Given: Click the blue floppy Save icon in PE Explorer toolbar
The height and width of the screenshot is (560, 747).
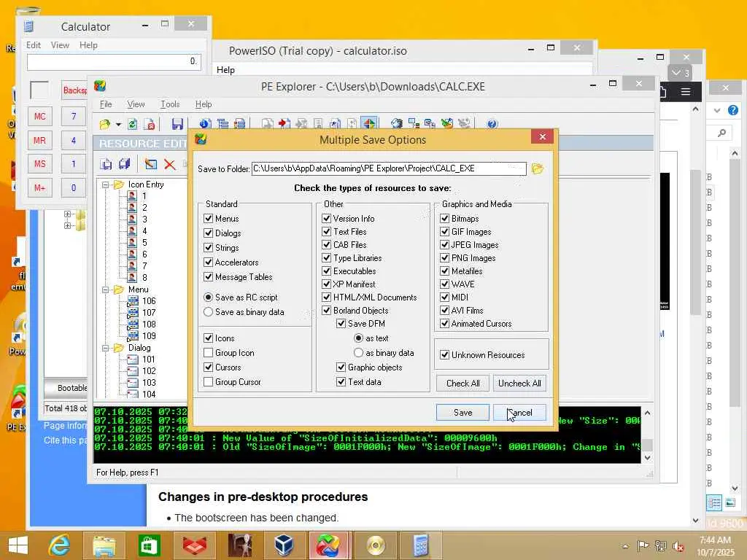Looking at the screenshot, I should 177,124.
